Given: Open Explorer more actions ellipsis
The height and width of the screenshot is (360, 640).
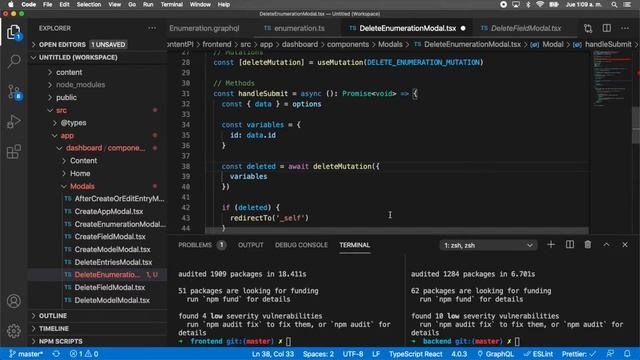Looking at the screenshot, I should [152, 28].
